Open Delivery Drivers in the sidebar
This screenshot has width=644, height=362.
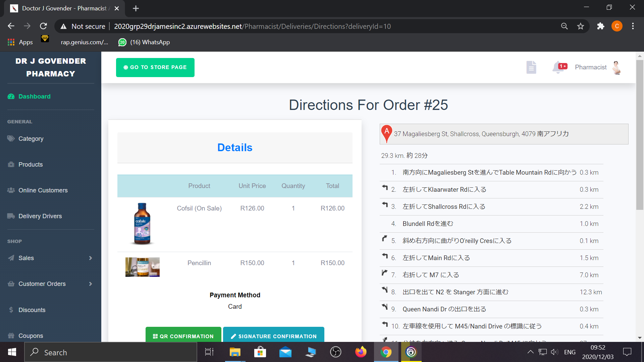click(40, 216)
